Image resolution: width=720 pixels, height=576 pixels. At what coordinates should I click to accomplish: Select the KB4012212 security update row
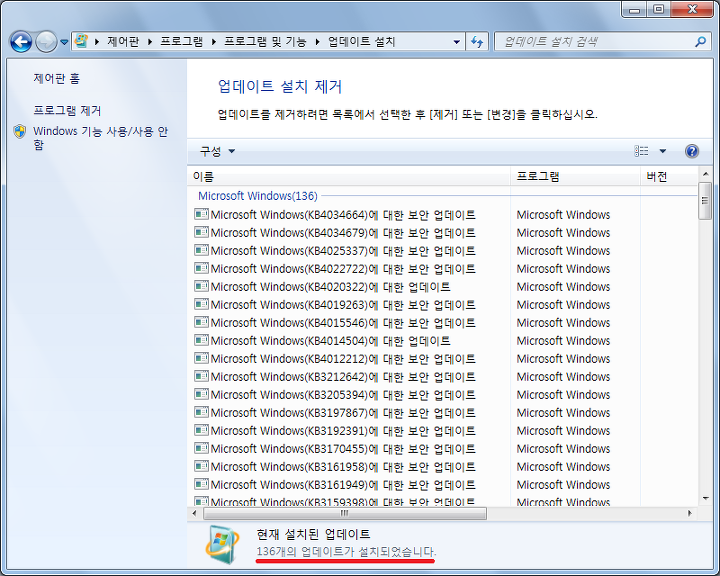click(x=443, y=359)
